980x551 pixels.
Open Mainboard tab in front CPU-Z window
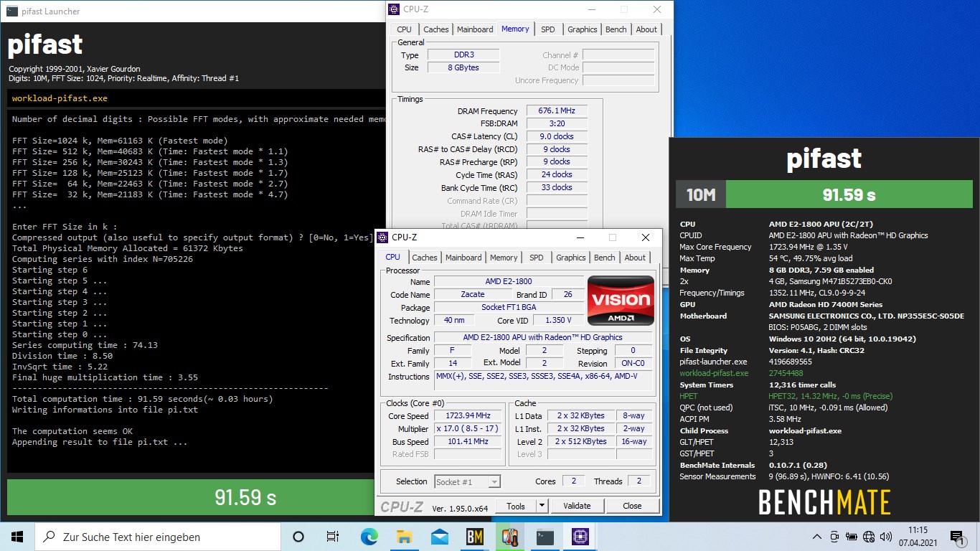463,258
